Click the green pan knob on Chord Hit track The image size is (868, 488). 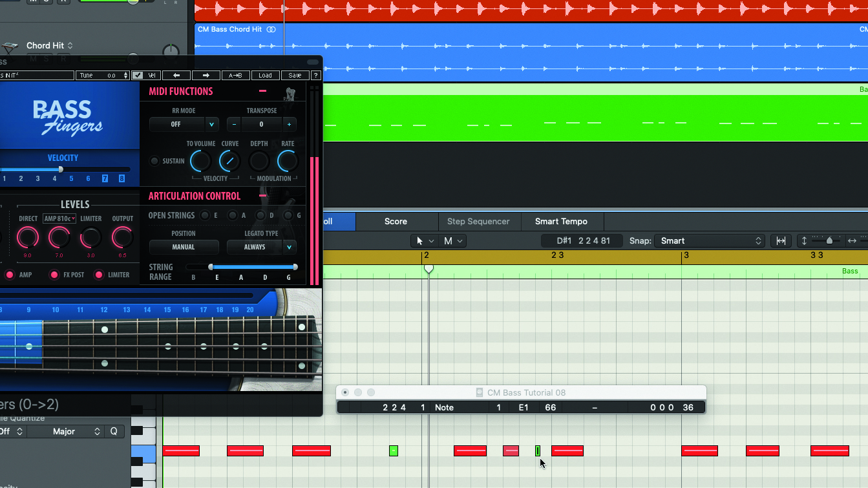pos(171,52)
